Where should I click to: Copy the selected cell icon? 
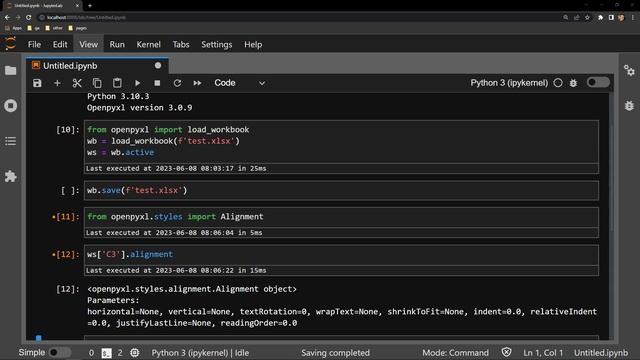point(97,83)
